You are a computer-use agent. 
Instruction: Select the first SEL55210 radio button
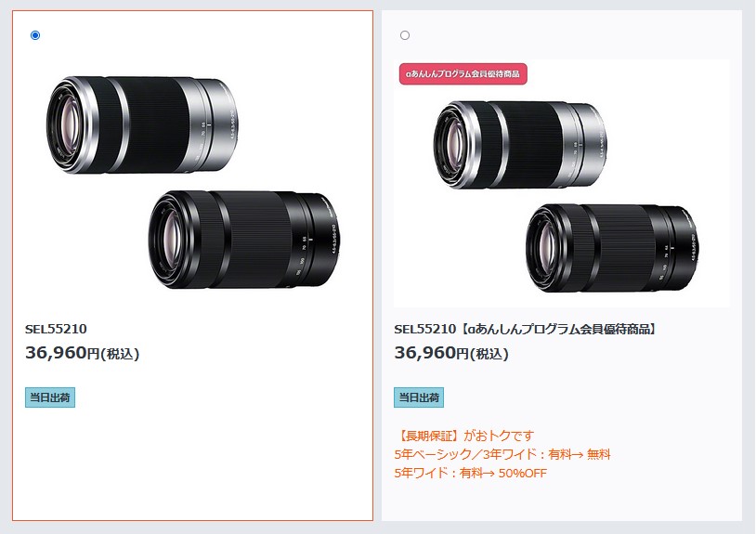pyautogui.click(x=35, y=35)
